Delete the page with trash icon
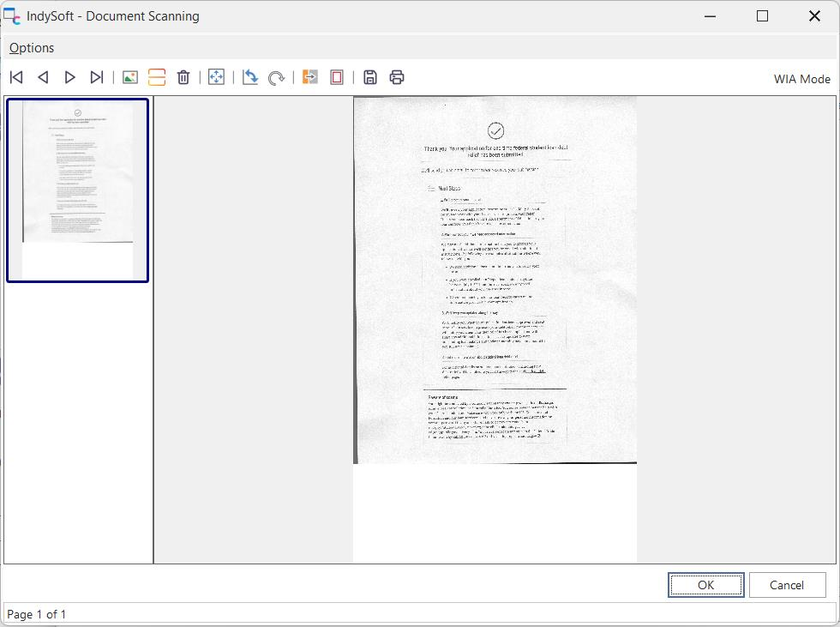 [183, 77]
